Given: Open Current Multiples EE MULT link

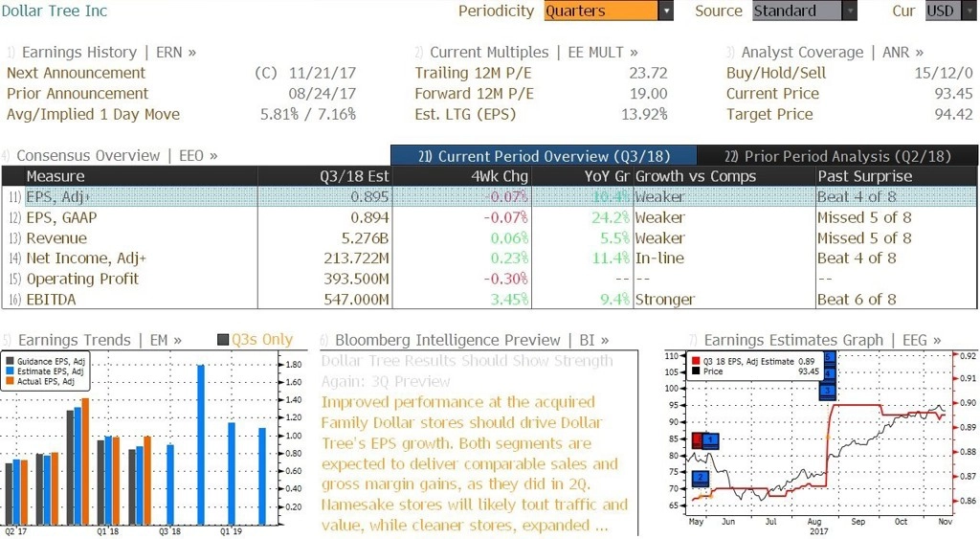Looking at the screenshot, I should 534,53.
